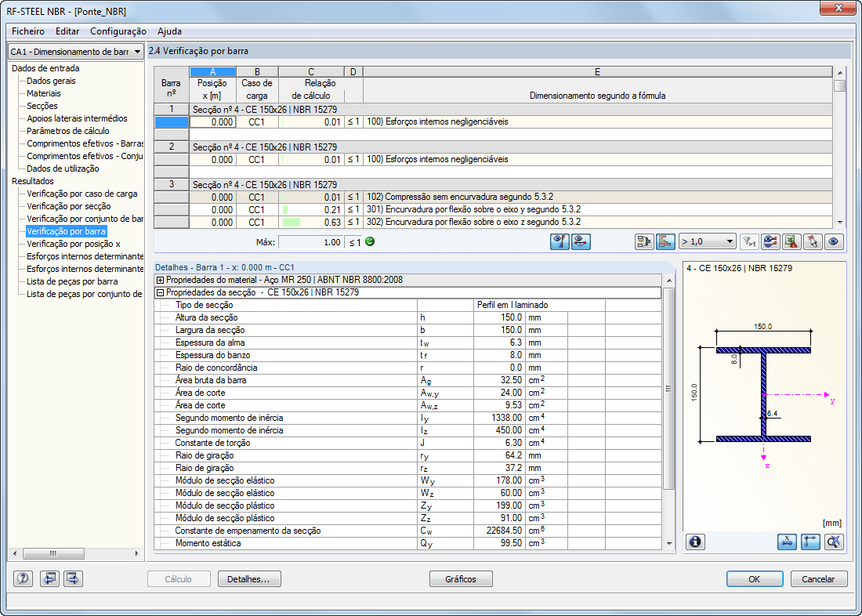Open section info button icon
The width and height of the screenshot is (862, 616).
tap(695, 542)
